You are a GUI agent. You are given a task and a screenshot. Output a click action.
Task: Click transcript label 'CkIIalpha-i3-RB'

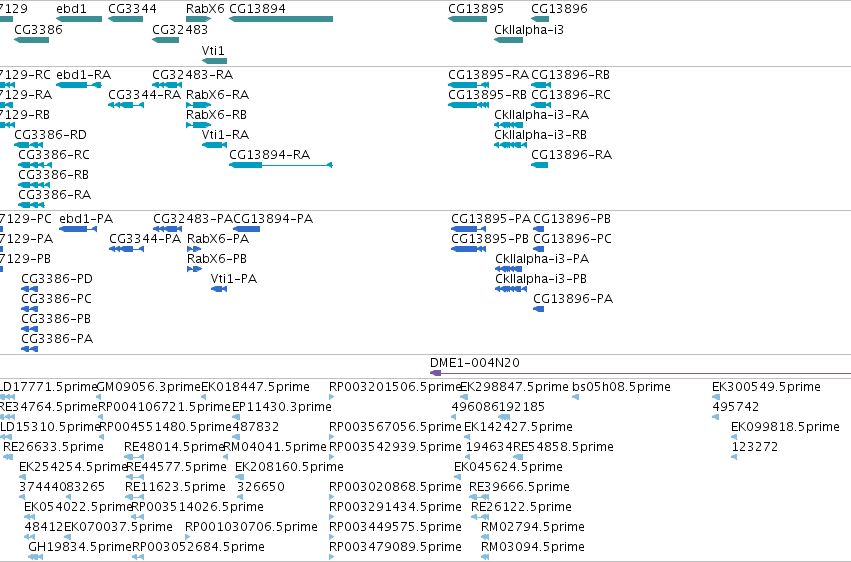[x=541, y=135]
